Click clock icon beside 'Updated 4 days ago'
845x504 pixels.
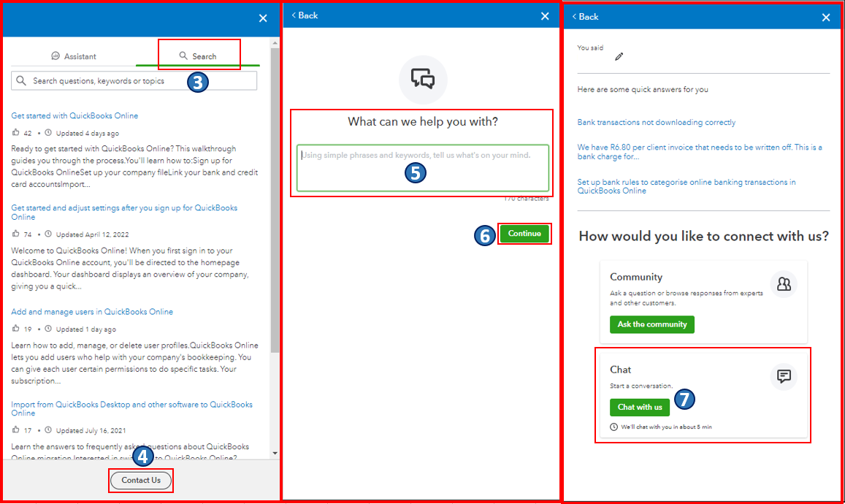48,133
